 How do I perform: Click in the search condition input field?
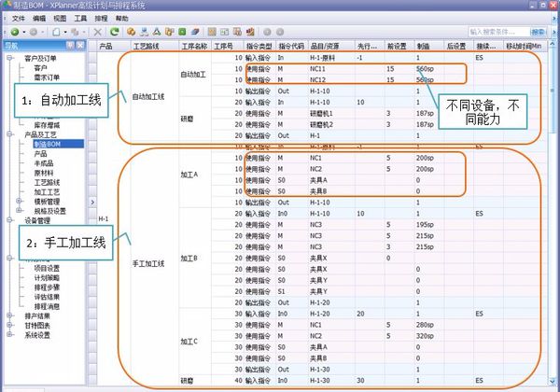click(499, 32)
